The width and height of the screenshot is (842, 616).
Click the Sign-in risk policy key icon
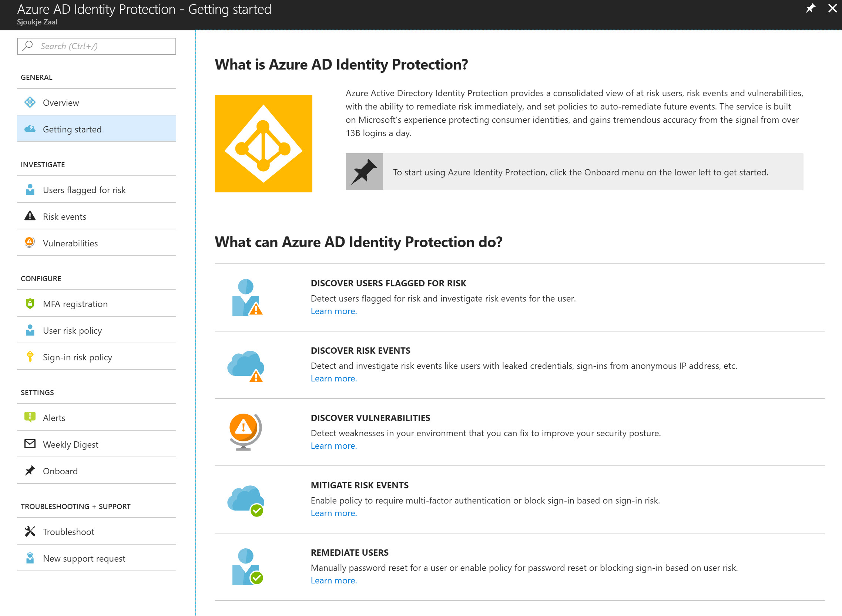click(30, 357)
